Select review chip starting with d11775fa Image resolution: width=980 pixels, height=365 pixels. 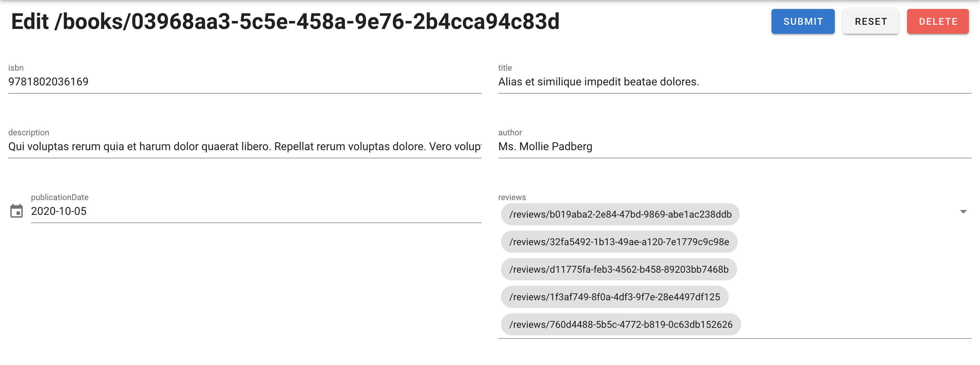click(x=619, y=270)
